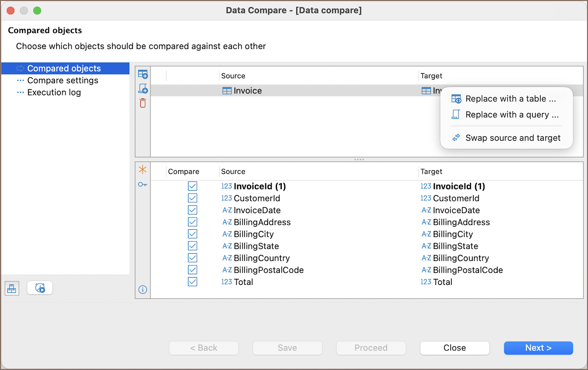The height and width of the screenshot is (370, 588).
Task: Uncheck the CustomerId compare checkbox
Action: pos(192,198)
